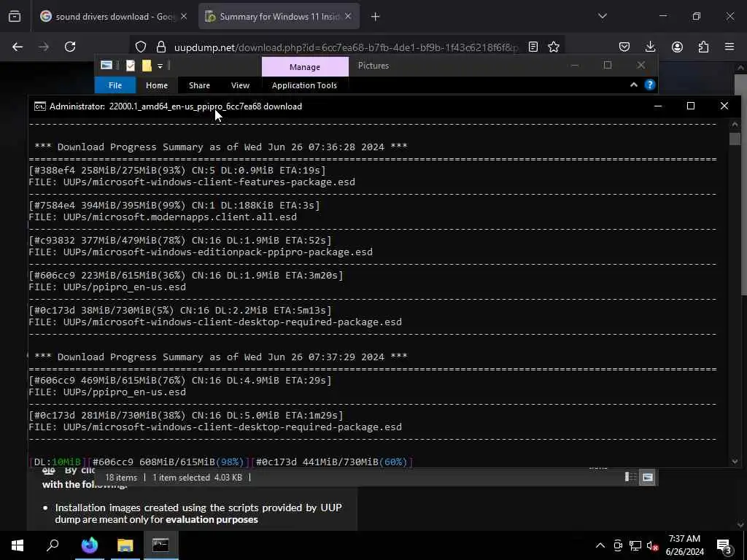Viewport: 747px width, 560px height.
Task: Click 'FILE: UUPs/microsoft.modernapps.client.all.esd' line
Action: 163,217
